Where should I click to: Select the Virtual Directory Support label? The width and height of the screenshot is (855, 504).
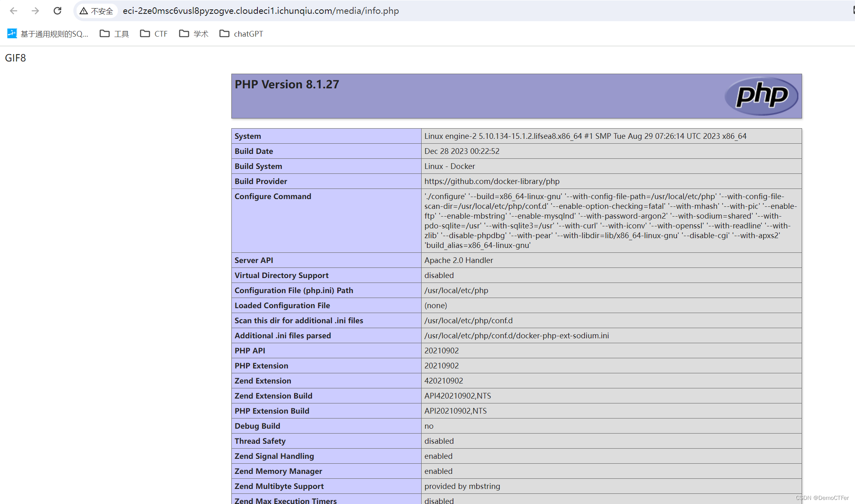[x=281, y=275]
